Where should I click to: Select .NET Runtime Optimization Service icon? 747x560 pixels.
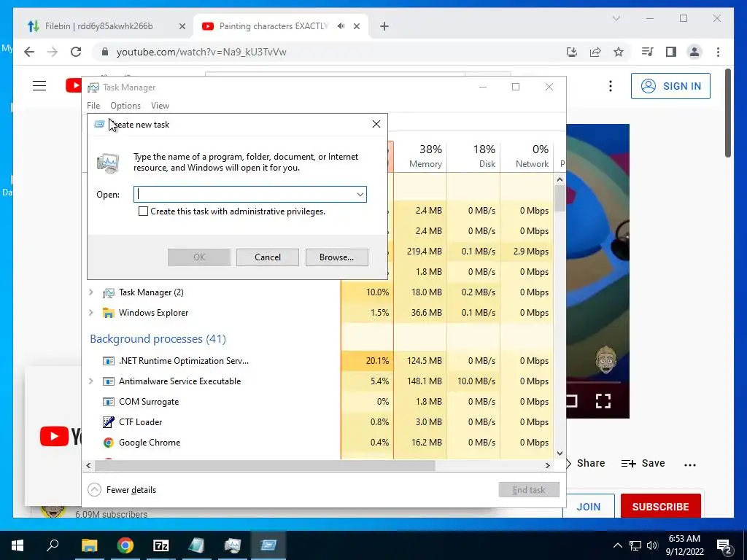tap(109, 361)
